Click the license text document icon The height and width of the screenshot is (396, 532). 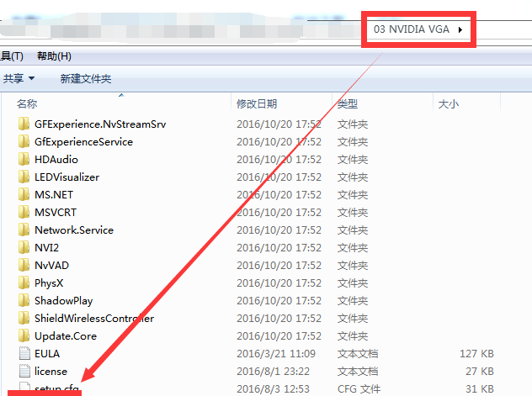coord(24,372)
